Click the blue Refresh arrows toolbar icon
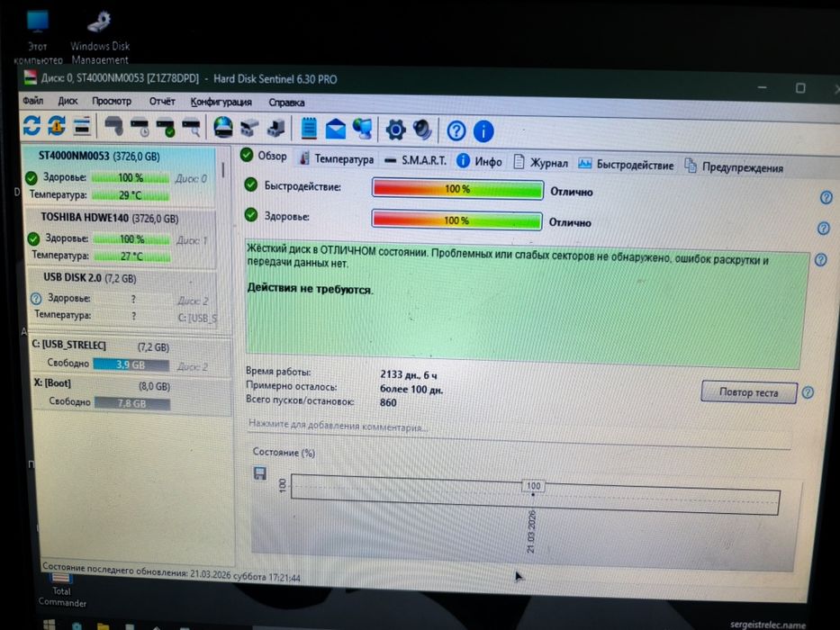Screen dimensions: 840x630 32,125
